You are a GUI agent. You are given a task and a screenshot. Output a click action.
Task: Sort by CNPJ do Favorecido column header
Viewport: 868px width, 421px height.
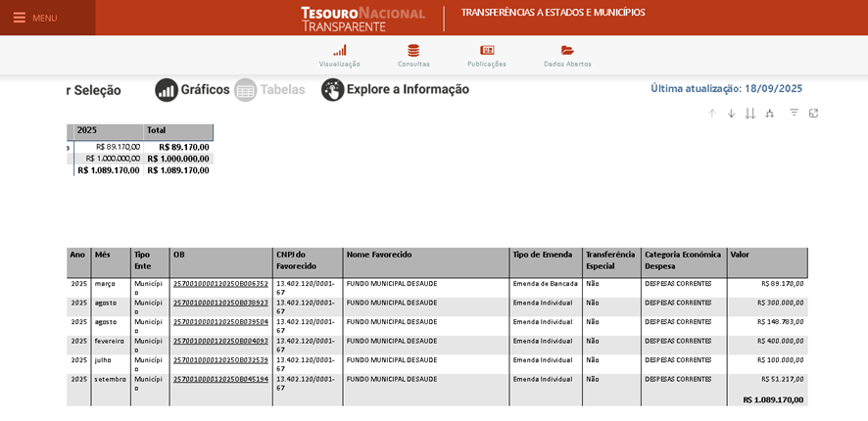pos(308,262)
